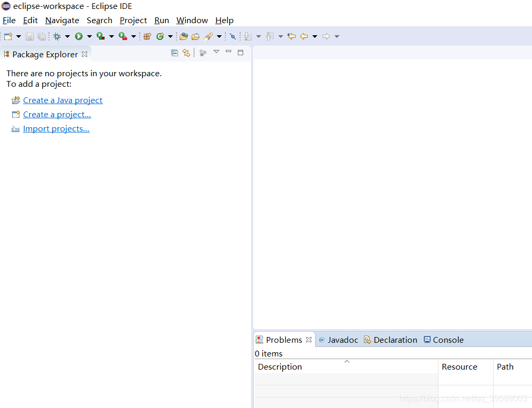Click Collapse All in Package Explorer

(x=175, y=53)
